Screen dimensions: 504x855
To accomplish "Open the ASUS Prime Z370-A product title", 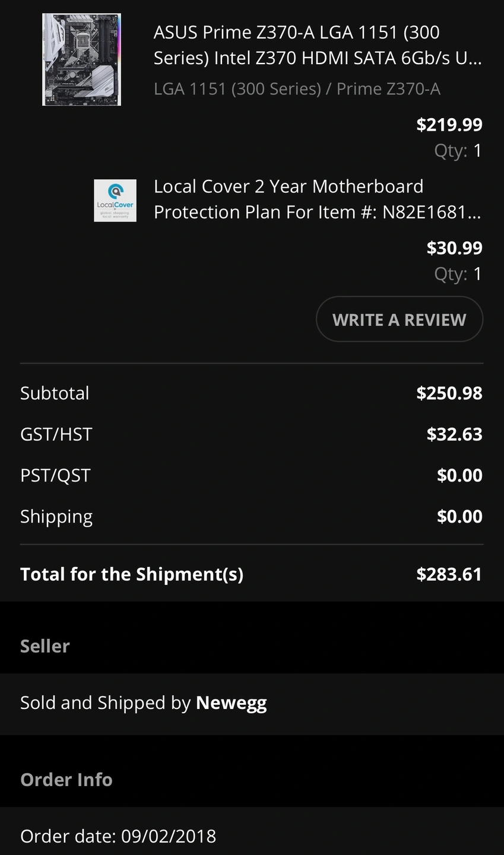I will click(317, 45).
